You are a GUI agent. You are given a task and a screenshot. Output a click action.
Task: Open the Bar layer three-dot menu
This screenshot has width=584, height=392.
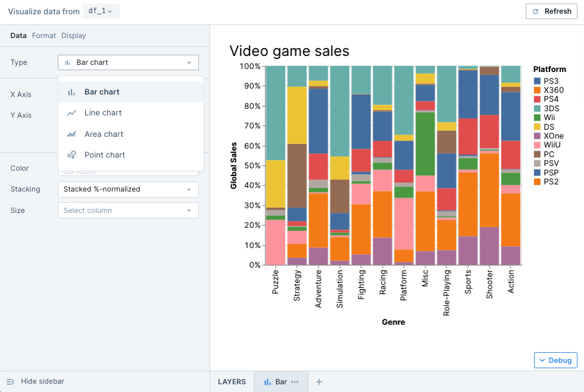pos(295,382)
